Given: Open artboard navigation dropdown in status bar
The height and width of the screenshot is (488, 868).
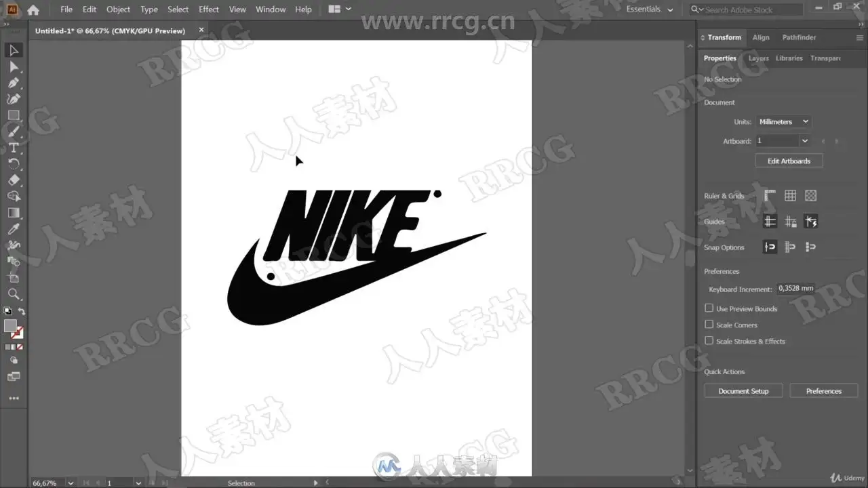Looking at the screenshot, I should click(138, 483).
